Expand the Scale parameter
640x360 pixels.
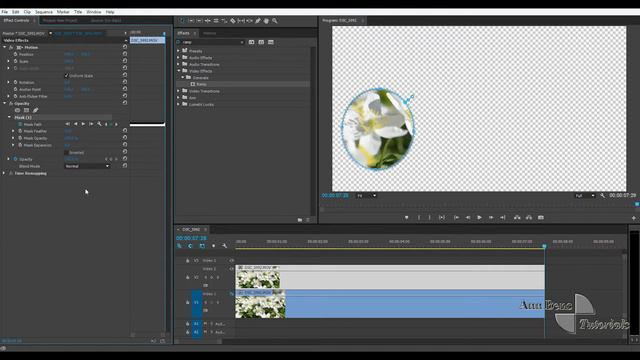(x=9, y=61)
